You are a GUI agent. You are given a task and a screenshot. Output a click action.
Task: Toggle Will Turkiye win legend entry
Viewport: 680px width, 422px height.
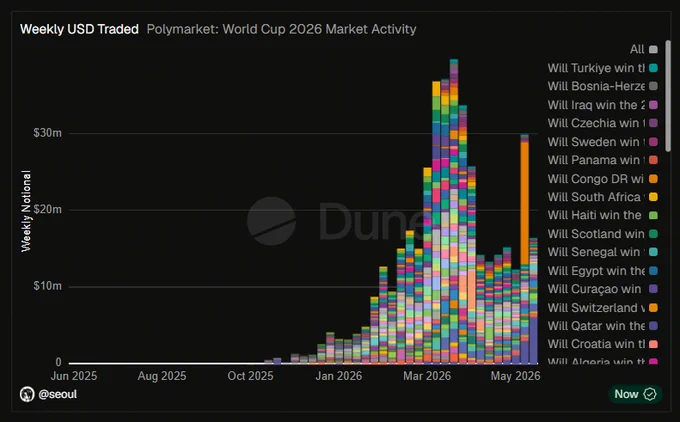coord(602,68)
